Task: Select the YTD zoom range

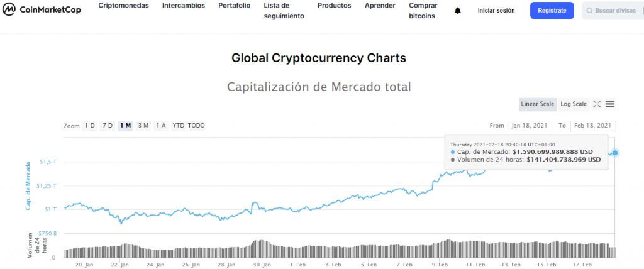Action: (179, 126)
